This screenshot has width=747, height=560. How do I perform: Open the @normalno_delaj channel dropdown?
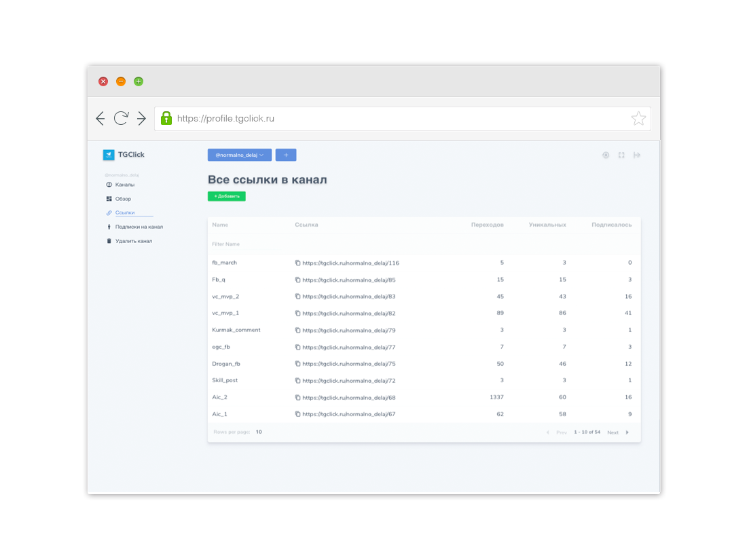tap(240, 155)
